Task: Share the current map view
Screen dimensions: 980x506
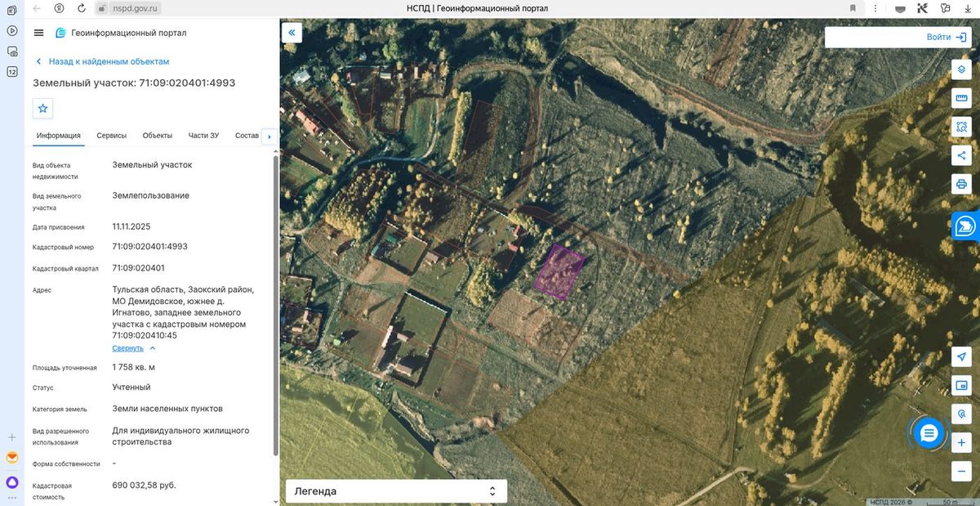Action: pyautogui.click(x=961, y=155)
